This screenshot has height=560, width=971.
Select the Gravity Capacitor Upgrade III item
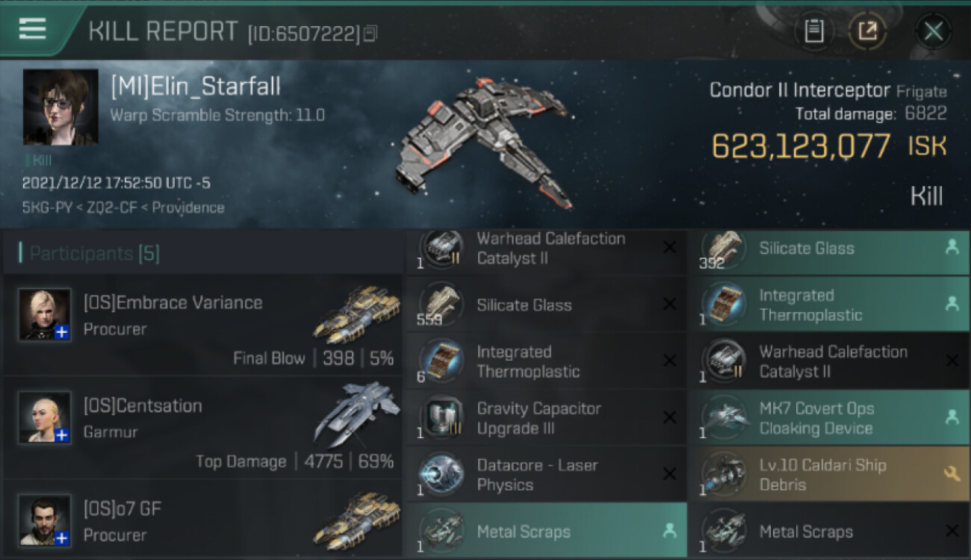coord(545,418)
